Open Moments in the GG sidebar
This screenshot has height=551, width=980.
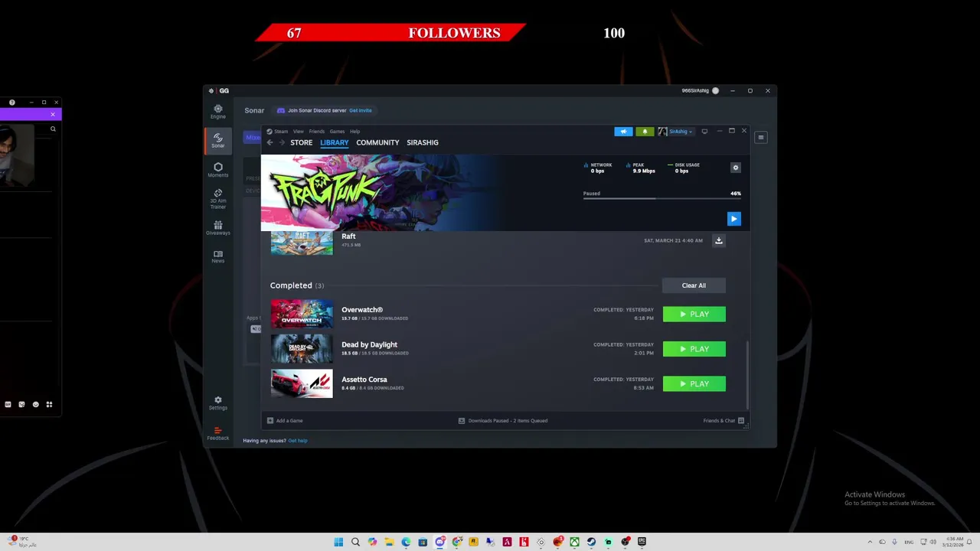click(218, 170)
